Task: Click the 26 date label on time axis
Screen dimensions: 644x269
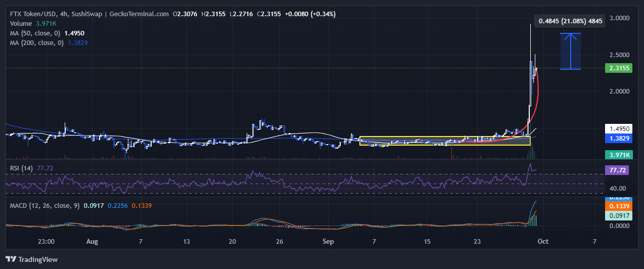Action: pos(280,242)
